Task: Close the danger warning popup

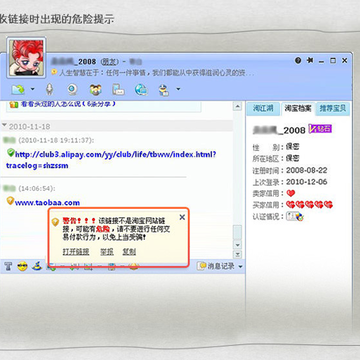Action: (x=182, y=217)
